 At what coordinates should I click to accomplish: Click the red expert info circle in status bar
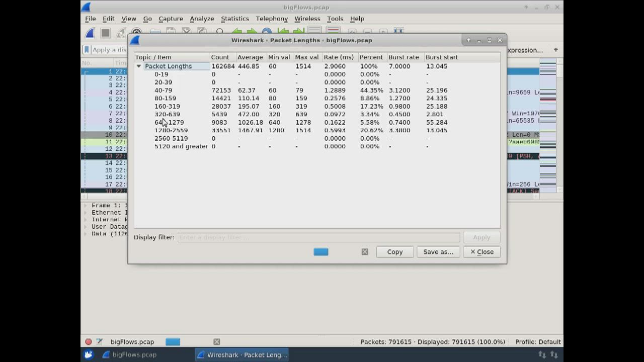click(89, 342)
